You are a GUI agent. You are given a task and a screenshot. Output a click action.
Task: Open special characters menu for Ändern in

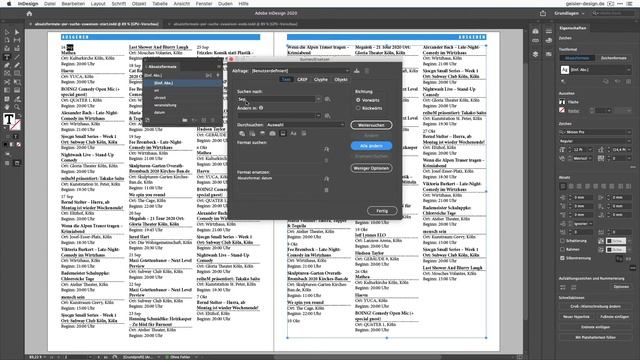(x=327, y=116)
